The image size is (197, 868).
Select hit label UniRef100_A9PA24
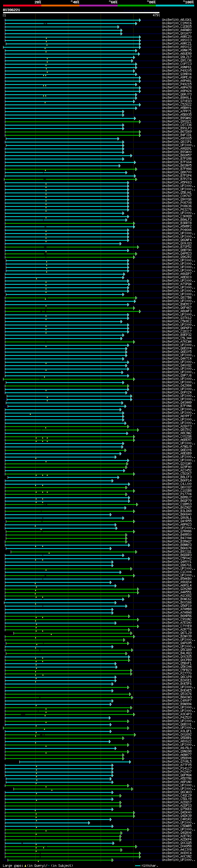click(x=177, y=91)
